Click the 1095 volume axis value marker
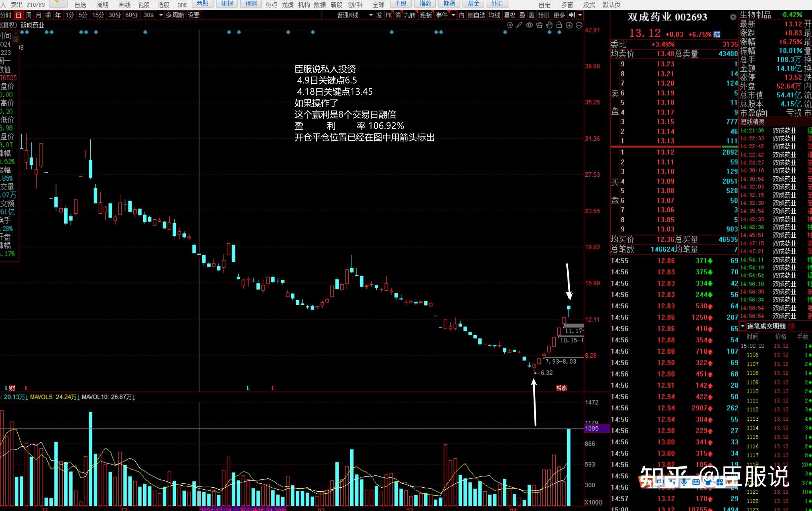 tap(597, 428)
